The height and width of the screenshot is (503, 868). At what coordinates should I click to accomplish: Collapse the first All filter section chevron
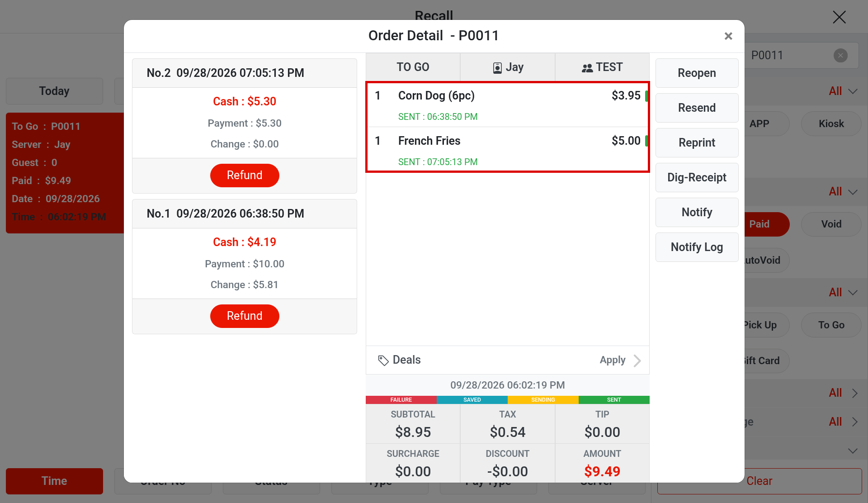tap(853, 91)
